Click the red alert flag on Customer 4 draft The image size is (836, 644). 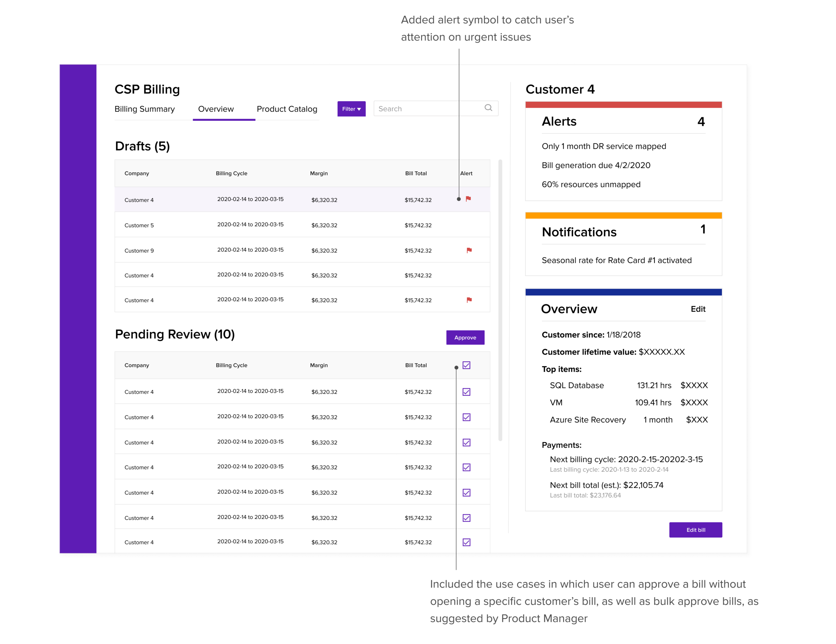(468, 199)
